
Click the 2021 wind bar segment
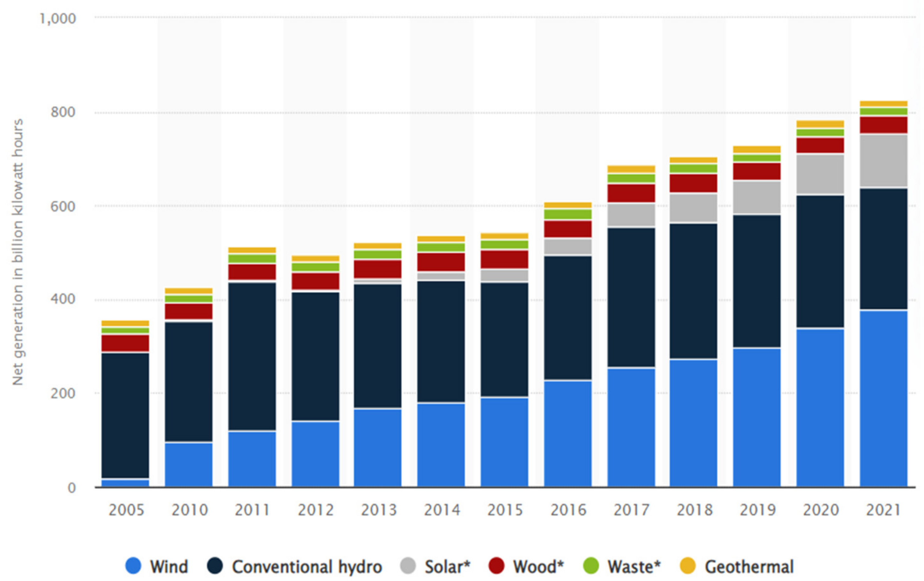[x=883, y=399]
